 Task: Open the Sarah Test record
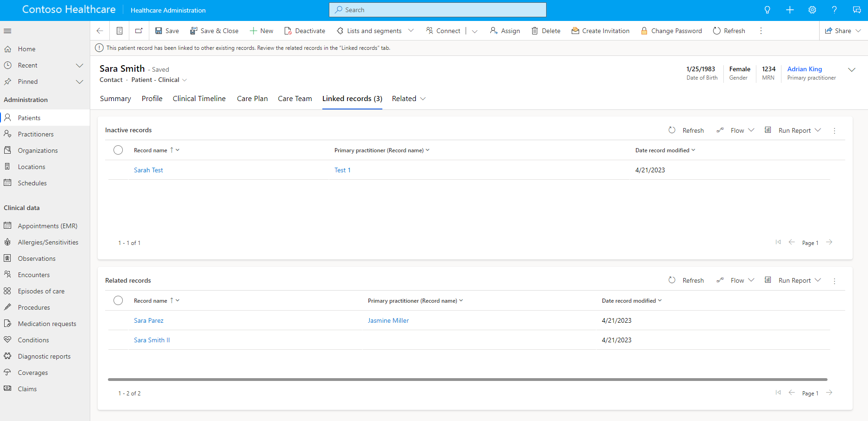[148, 170]
